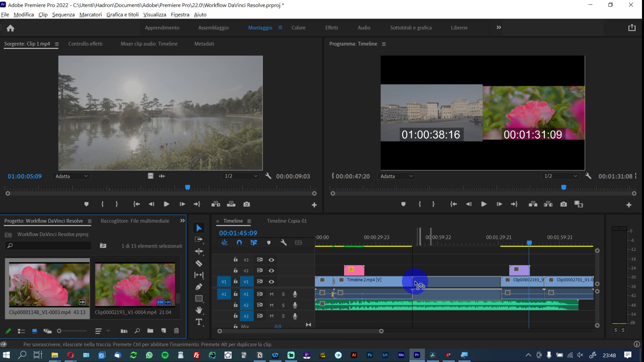Switch to Colore workspace
This screenshot has width=644, height=362.
click(x=298, y=27)
